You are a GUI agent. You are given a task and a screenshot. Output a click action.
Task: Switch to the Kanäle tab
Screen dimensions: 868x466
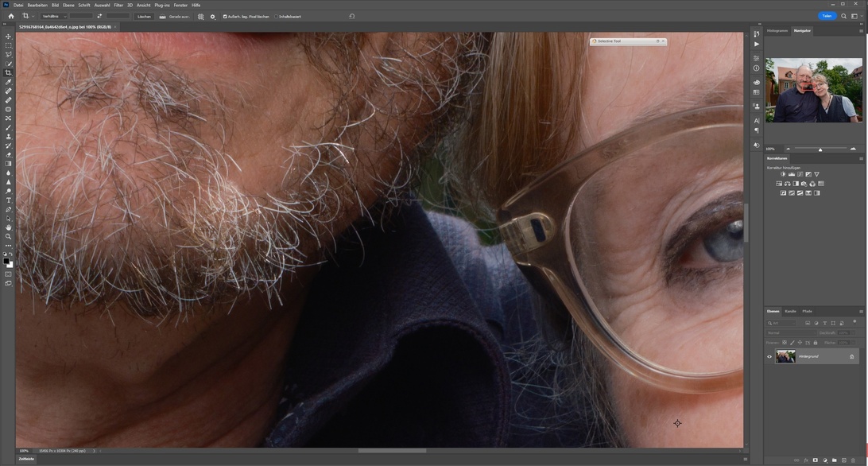pyautogui.click(x=790, y=311)
